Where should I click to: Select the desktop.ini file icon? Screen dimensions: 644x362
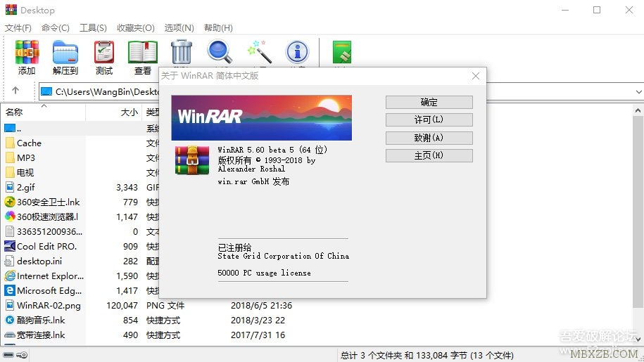click(10, 261)
